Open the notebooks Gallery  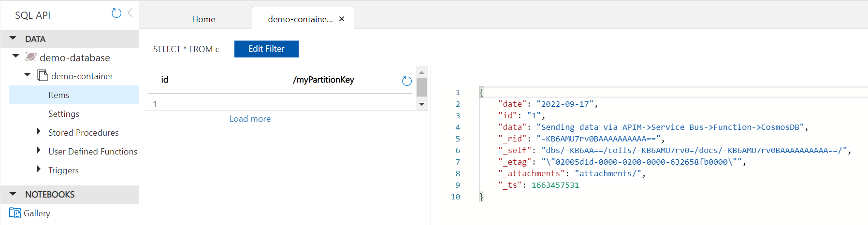click(x=37, y=213)
